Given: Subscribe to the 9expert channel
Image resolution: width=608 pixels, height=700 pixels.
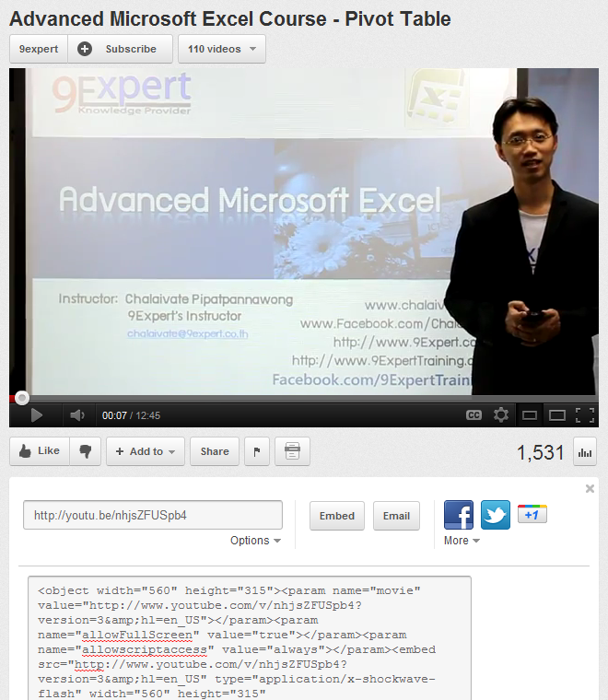Looking at the screenshot, I should point(120,49).
